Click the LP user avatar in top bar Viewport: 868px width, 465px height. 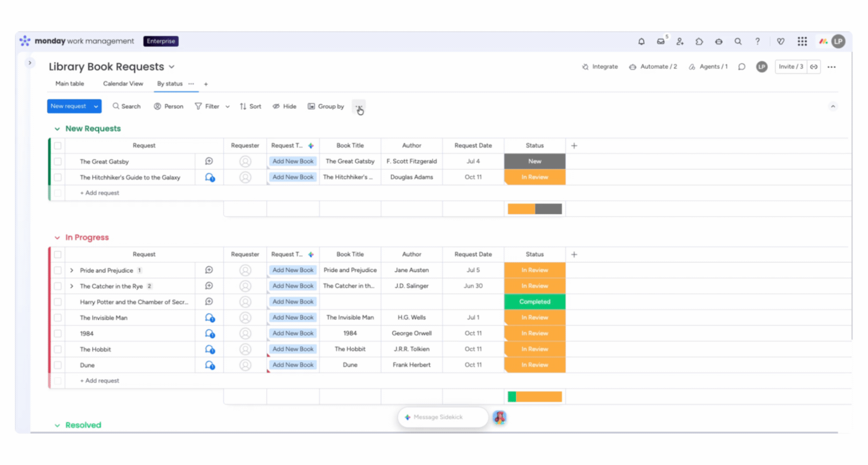(x=838, y=42)
